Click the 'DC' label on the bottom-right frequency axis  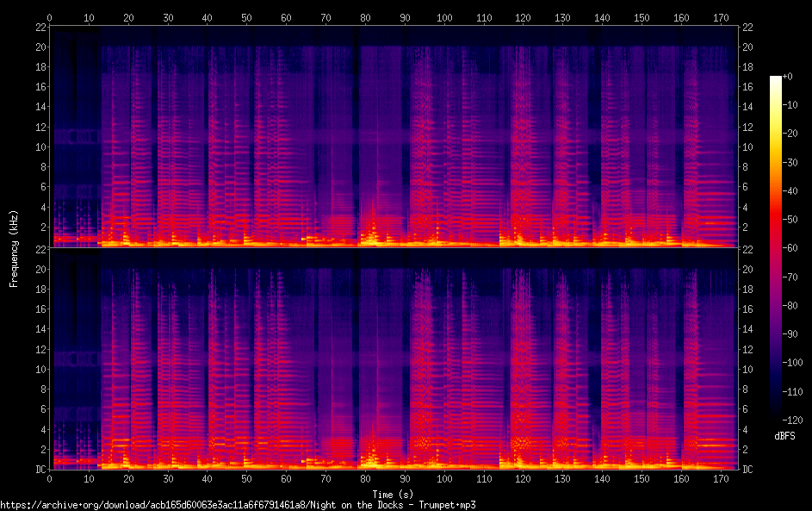[x=748, y=470]
